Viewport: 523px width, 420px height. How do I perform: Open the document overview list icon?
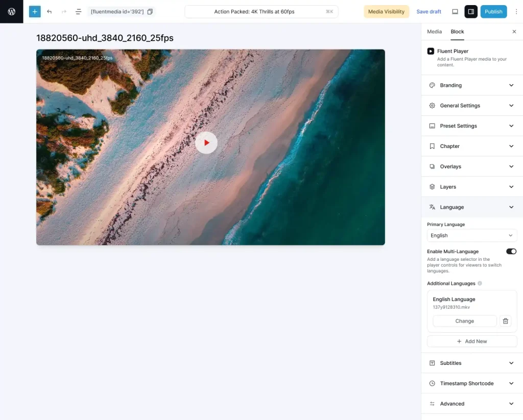(x=78, y=11)
